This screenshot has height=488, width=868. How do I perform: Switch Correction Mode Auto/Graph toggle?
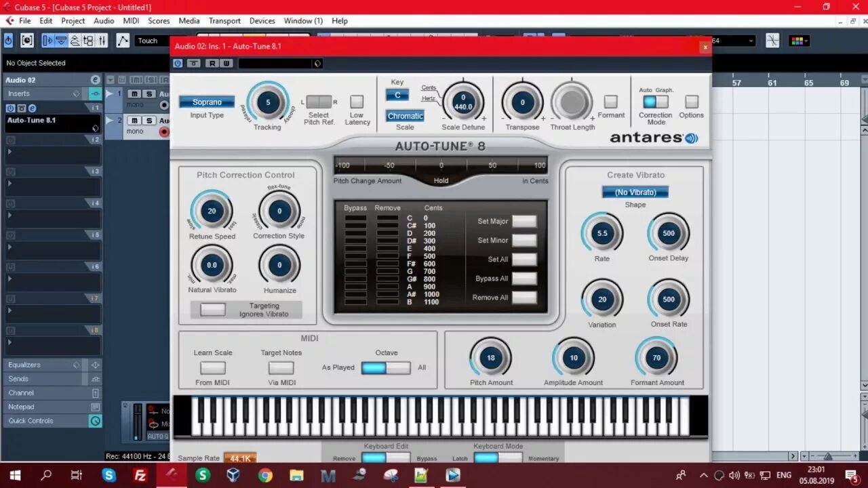(x=656, y=102)
